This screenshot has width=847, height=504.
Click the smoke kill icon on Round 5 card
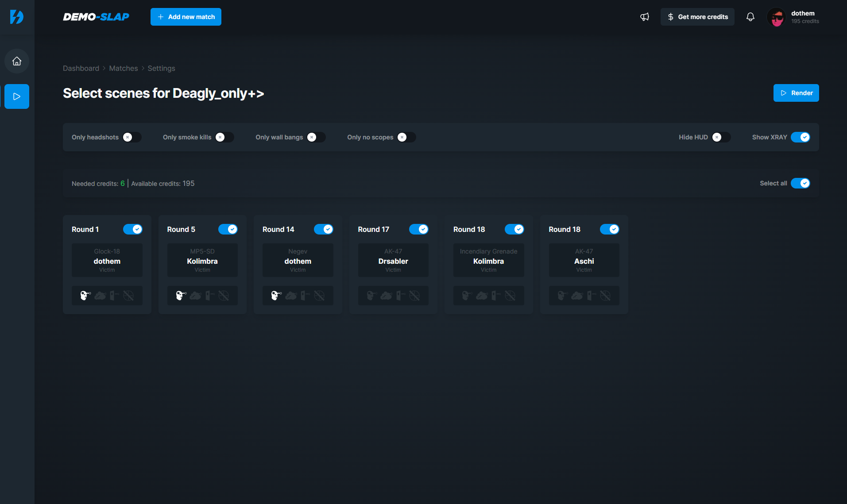[x=195, y=296]
